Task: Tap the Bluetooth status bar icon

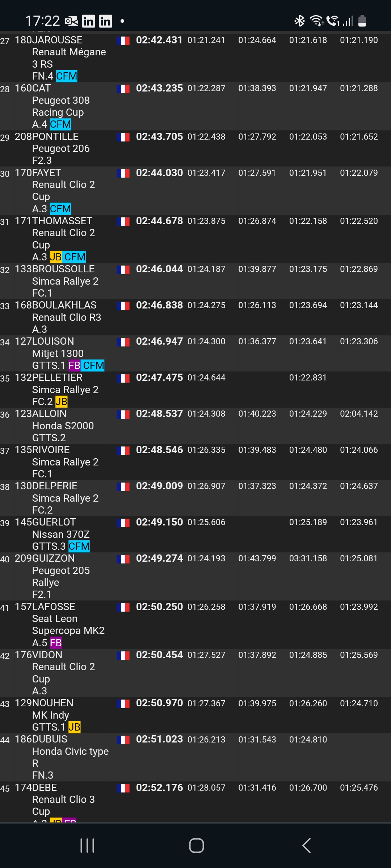Action: pyautogui.click(x=299, y=21)
